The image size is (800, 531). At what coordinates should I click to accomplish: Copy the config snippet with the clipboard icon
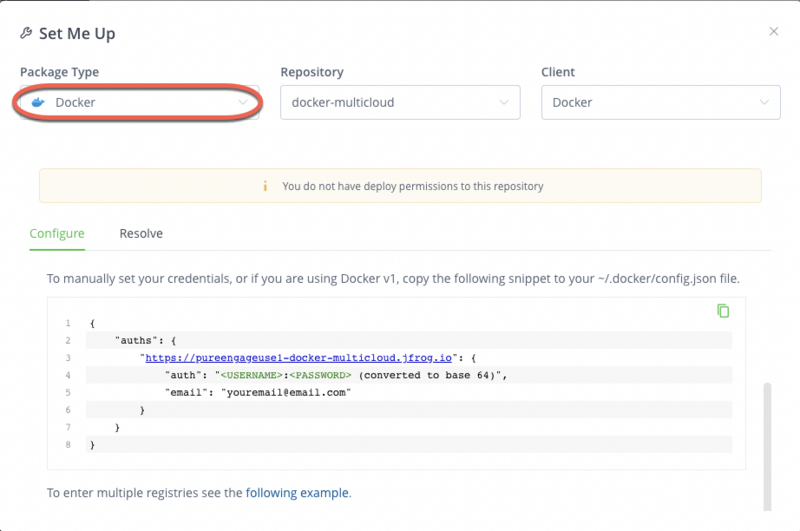pyautogui.click(x=723, y=311)
